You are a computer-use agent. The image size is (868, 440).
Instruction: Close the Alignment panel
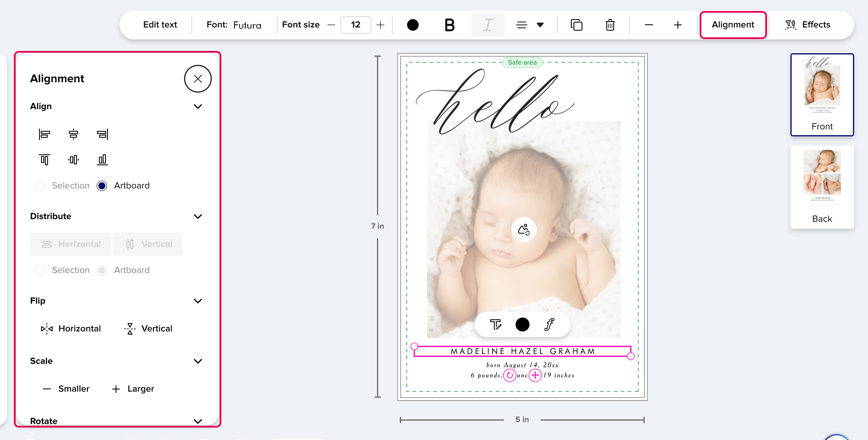tap(198, 78)
